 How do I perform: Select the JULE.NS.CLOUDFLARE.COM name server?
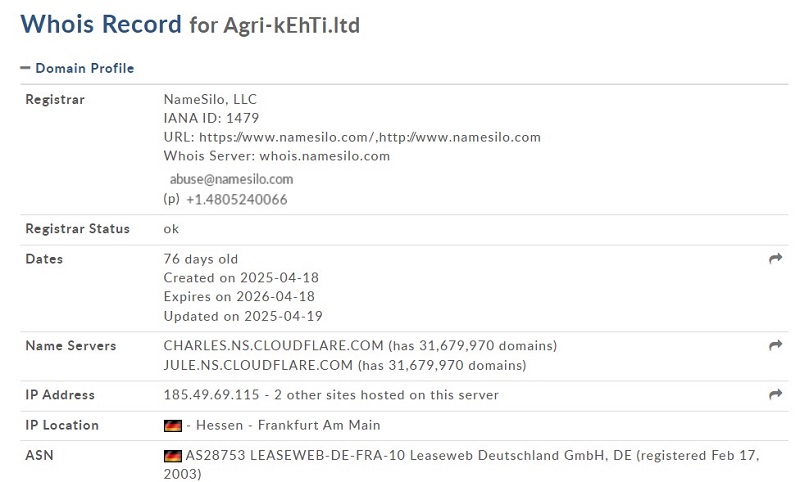click(x=258, y=365)
